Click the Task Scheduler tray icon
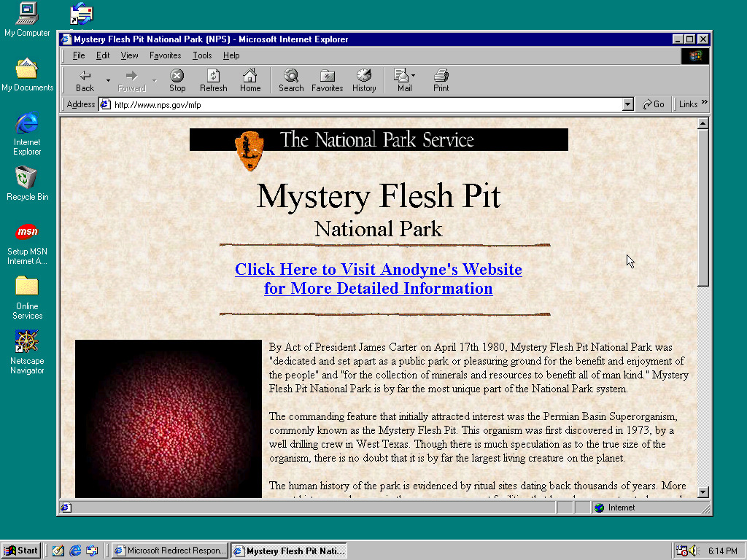 pos(682,551)
